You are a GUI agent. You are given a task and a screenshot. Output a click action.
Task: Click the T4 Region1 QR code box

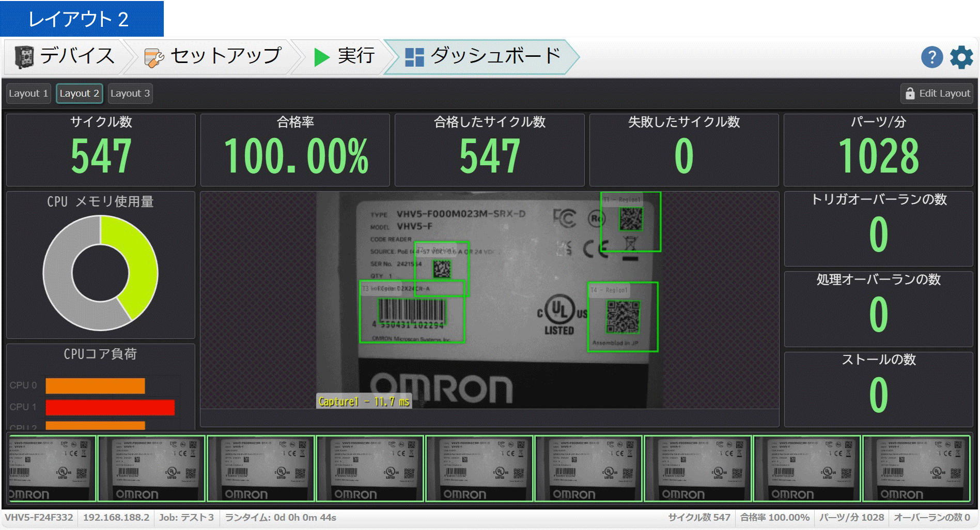[x=623, y=317]
